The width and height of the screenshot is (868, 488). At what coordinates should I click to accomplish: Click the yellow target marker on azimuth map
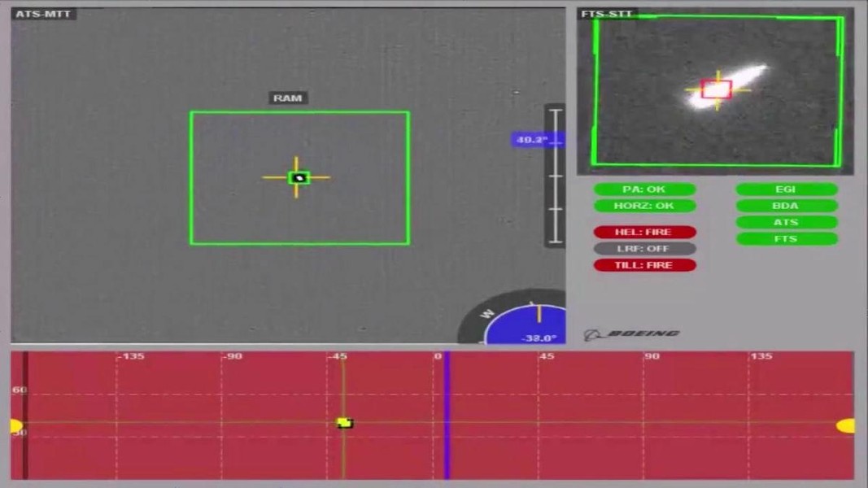344,423
